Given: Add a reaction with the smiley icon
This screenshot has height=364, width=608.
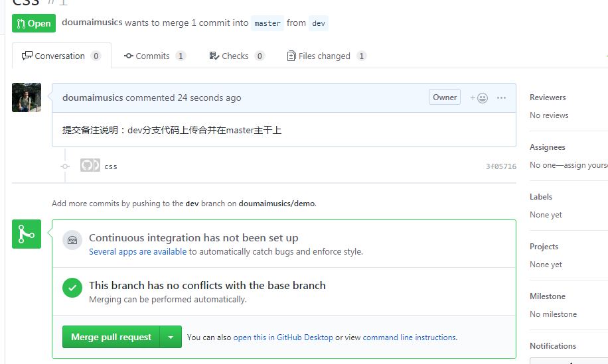Looking at the screenshot, I should [x=479, y=97].
